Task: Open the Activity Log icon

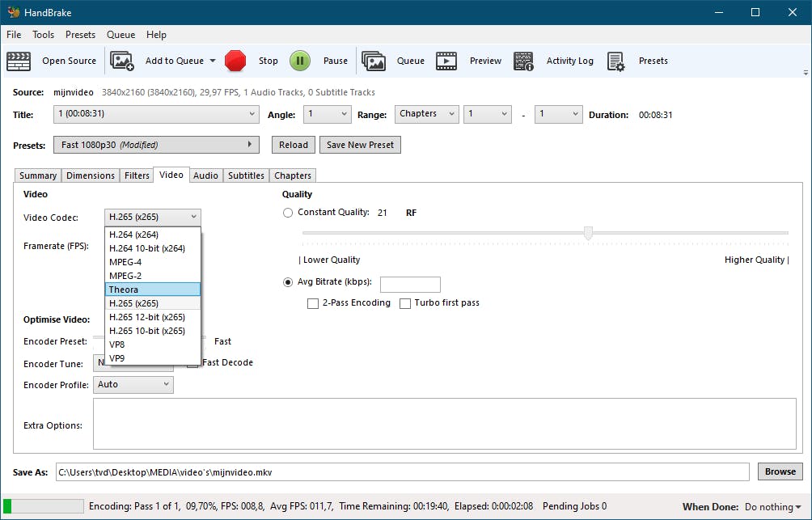Action: pyautogui.click(x=523, y=61)
